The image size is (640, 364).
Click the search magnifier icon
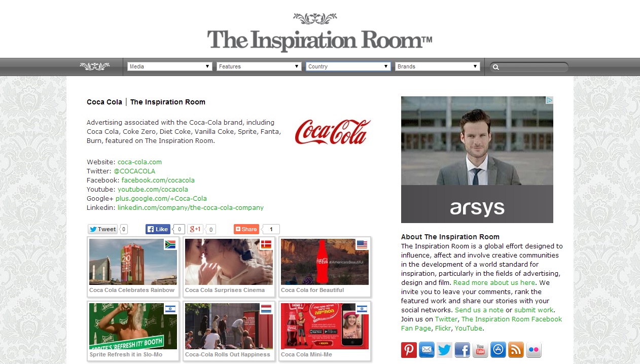[x=496, y=67]
